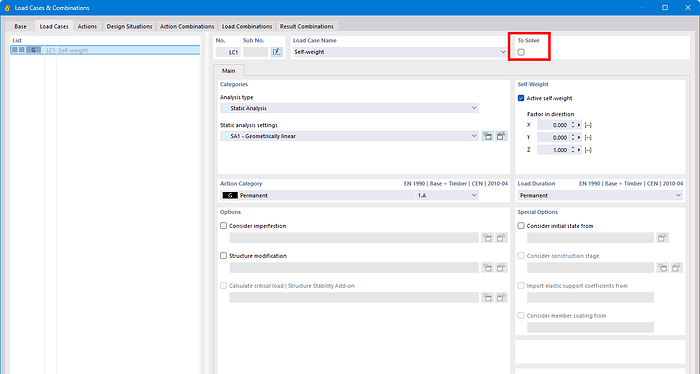Enable the To Solve checkbox
The image size is (700, 374).
(521, 52)
